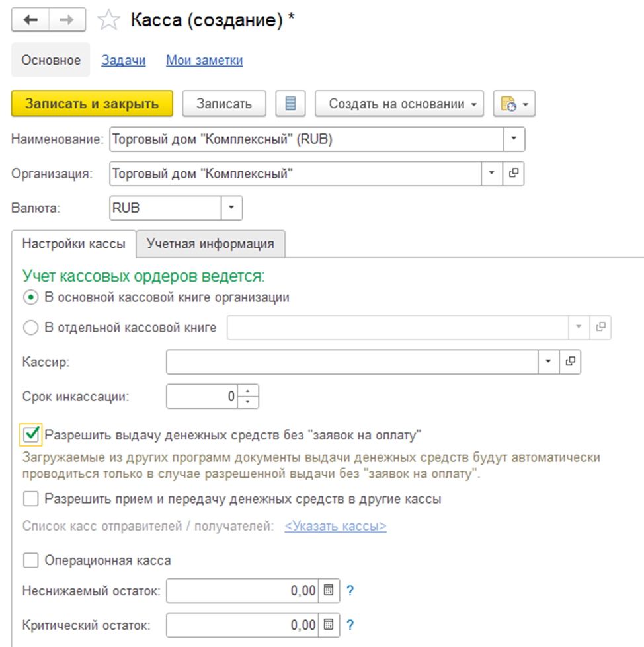Open the '<Указать кассы>' link
Screen dimensions: 644x647
[336, 526]
